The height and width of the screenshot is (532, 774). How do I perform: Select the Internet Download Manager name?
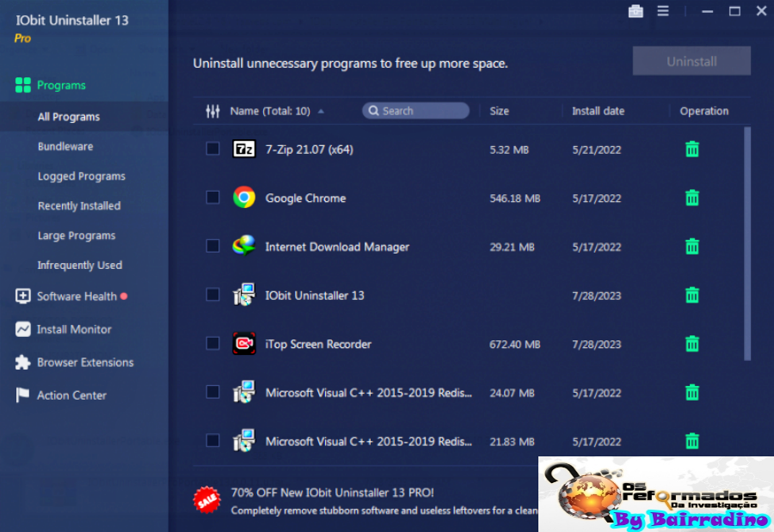337,247
